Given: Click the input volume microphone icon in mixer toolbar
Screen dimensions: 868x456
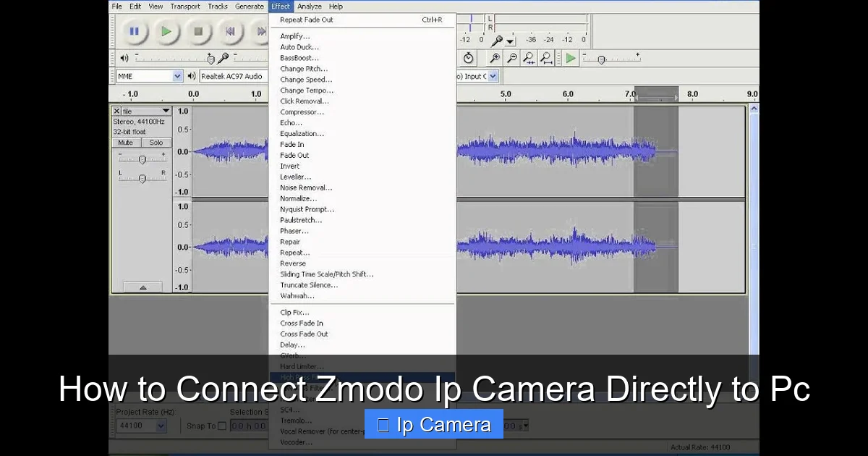Looking at the screenshot, I should coord(224,59).
